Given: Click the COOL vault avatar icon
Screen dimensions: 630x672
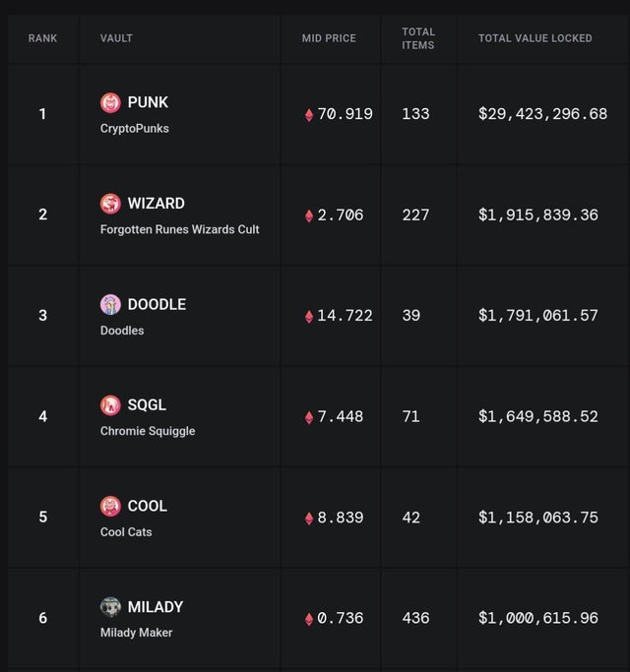Looking at the screenshot, I should 111,506.
